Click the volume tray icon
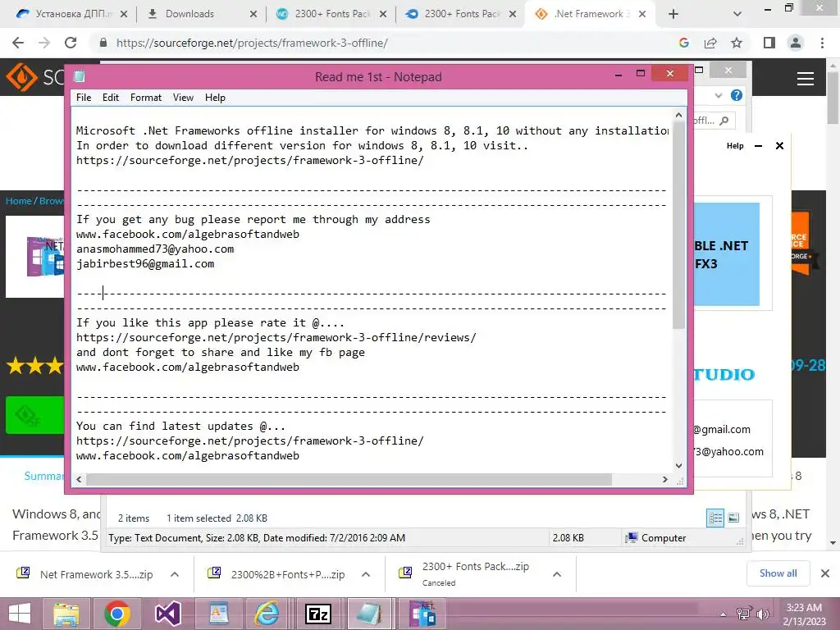 [x=763, y=614]
